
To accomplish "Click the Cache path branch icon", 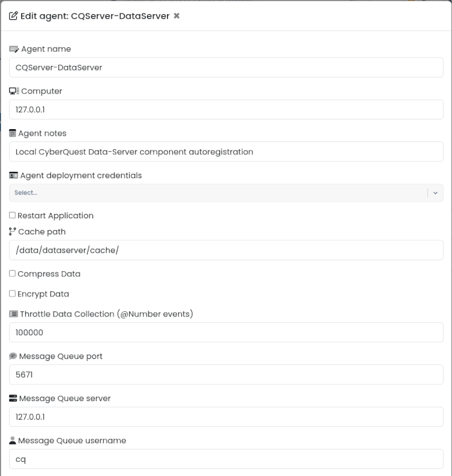I will pos(12,232).
